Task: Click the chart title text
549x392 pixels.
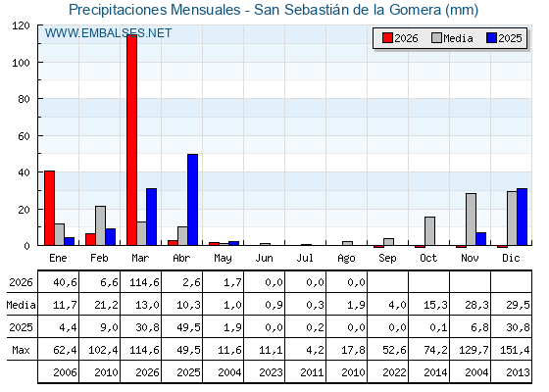Action: tap(274, 10)
